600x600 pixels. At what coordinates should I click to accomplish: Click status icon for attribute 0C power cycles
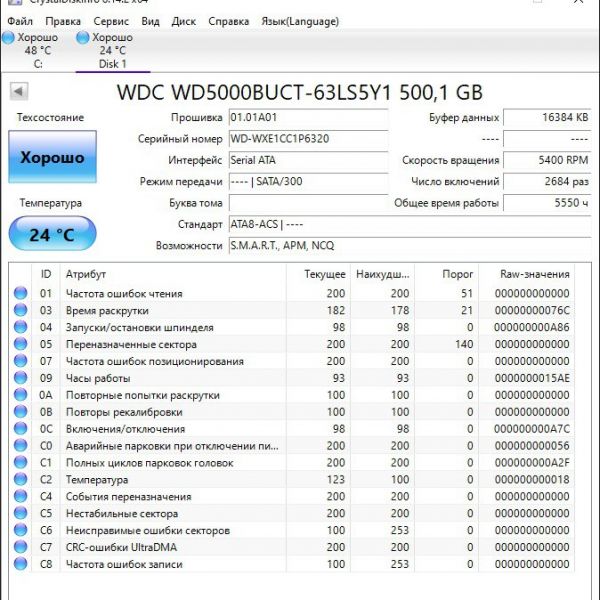(21, 428)
